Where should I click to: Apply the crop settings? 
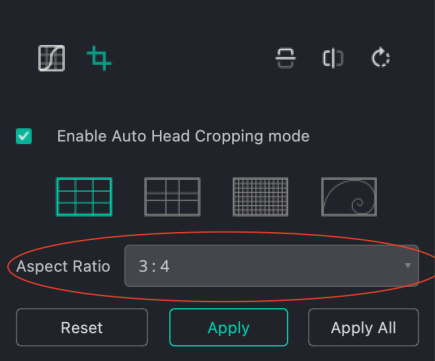[228, 327]
